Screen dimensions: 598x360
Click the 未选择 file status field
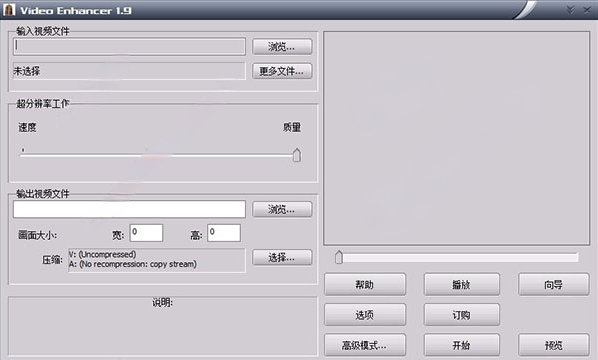(129, 71)
